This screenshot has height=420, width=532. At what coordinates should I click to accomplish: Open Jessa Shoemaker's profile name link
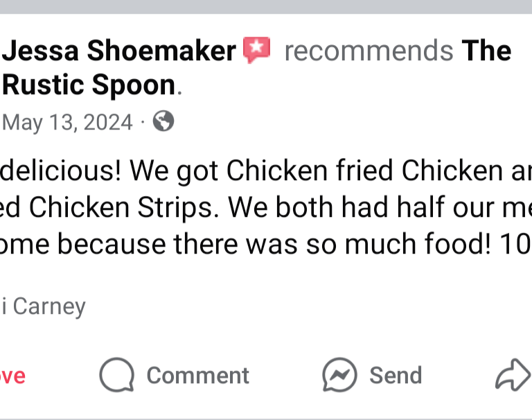point(119,51)
